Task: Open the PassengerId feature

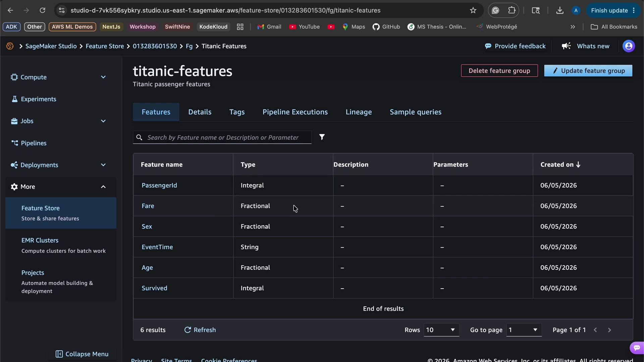Action: tap(159, 185)
